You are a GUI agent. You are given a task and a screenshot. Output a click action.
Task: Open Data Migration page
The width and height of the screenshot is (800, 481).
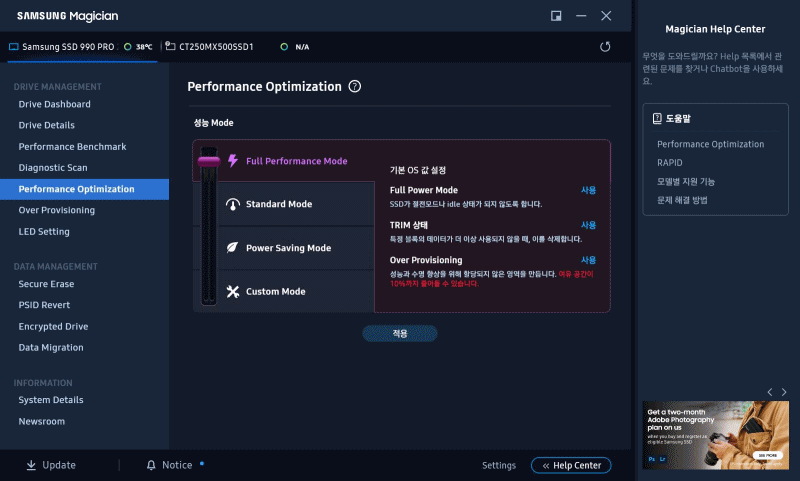pyautogui.click(x=51, y=347)
